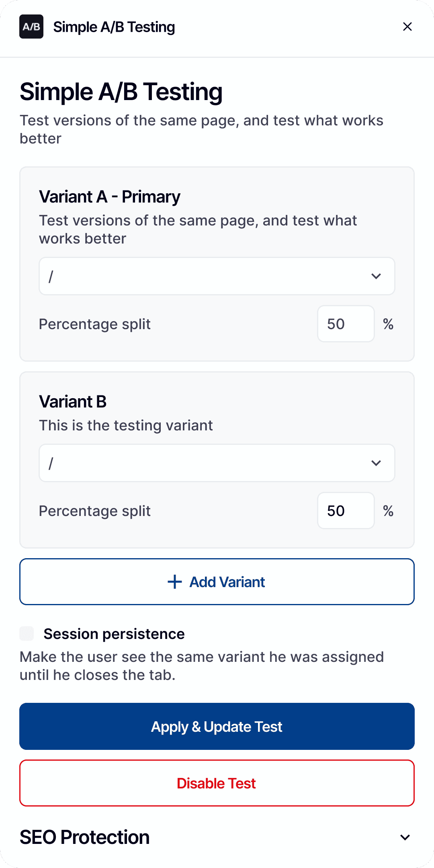Click the chevron in Variant A page selector
Viewport: 434px width, 868px height.
click(x=376, y=276)
